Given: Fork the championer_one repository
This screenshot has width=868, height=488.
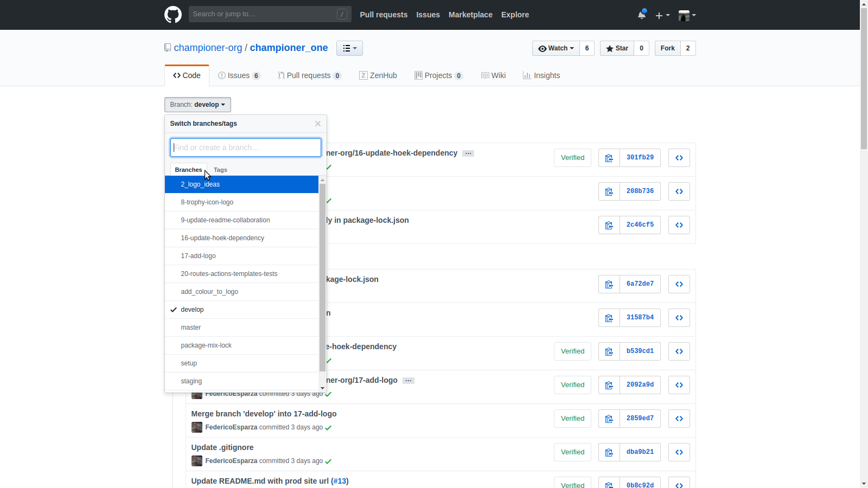Looking at the screenshot, I should point(668,48).
